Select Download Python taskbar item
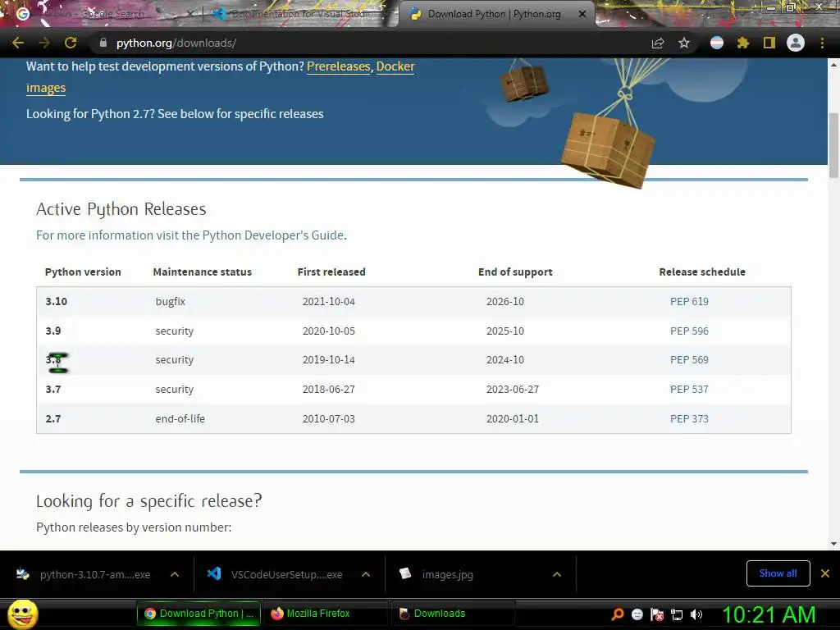Screen dimensions: 840x630 (x=199, y=614)
